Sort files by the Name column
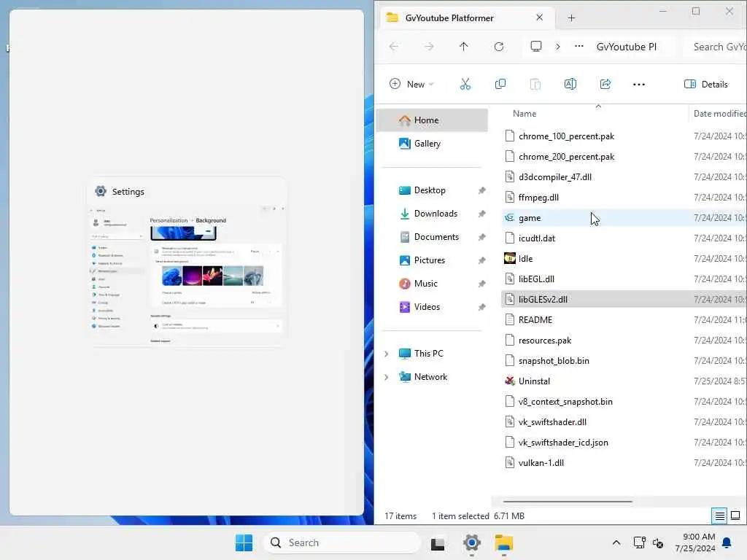 525,113
